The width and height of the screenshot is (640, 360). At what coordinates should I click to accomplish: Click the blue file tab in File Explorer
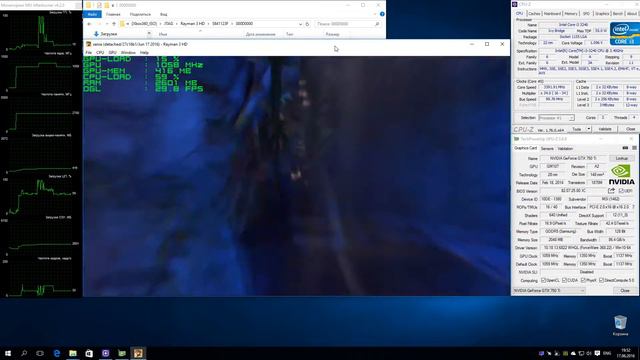pos(92,14)
